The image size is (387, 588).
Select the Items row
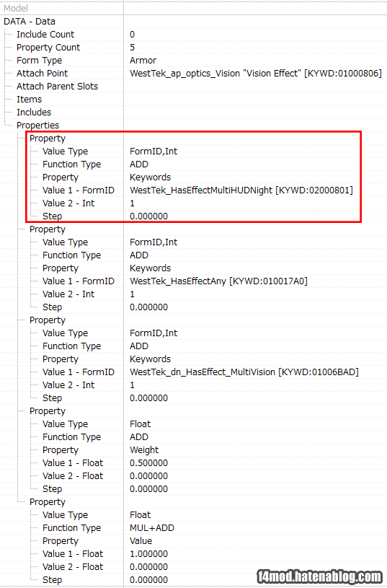click(30, 100)
